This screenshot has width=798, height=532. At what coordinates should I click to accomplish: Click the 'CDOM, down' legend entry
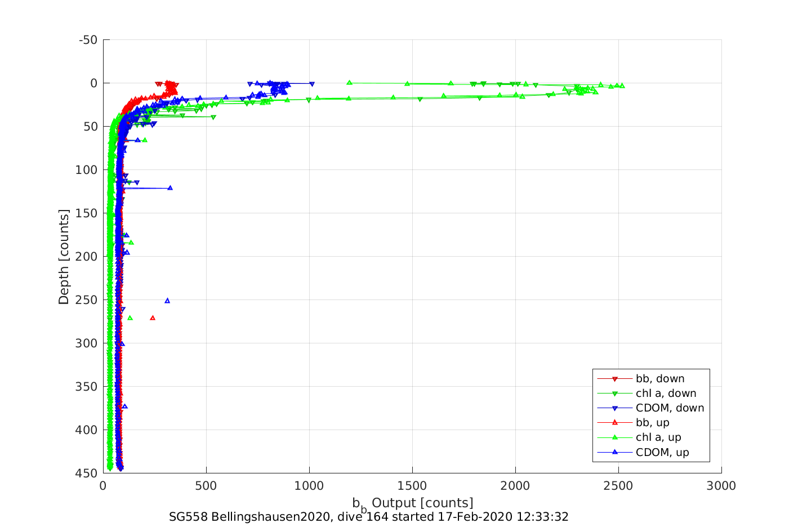(x=650, y=408)
